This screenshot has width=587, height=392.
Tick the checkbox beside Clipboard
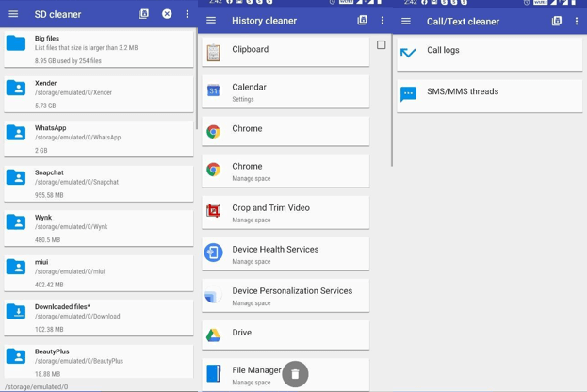[381, 45]
